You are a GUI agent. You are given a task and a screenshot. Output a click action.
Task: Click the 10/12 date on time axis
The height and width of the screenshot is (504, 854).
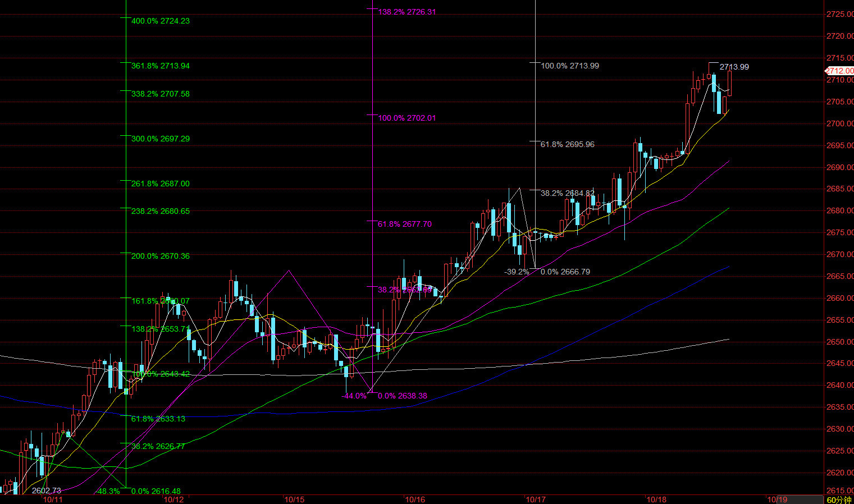coord(174,499)
